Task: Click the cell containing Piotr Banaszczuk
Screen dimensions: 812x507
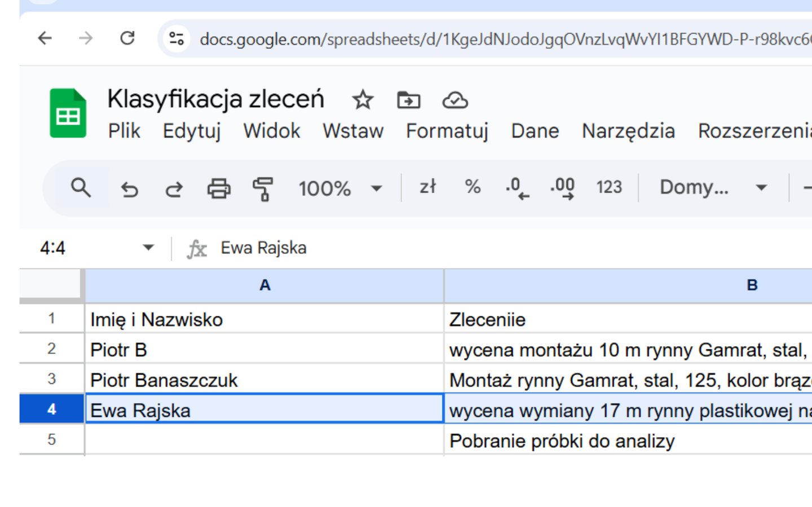Action: (264, 380)
